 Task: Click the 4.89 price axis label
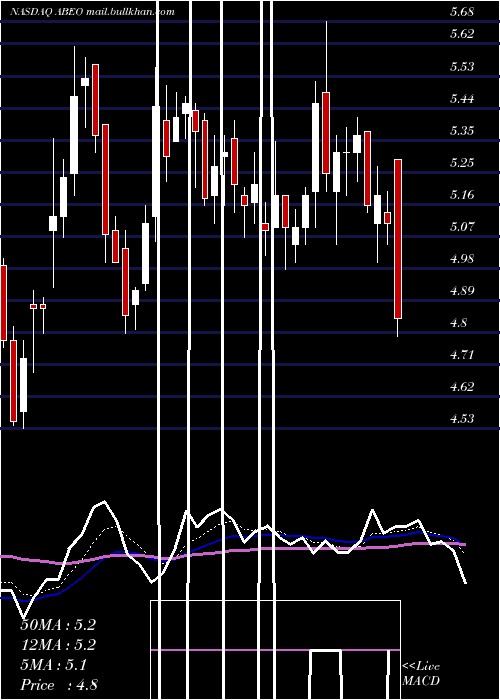[462, 291]
